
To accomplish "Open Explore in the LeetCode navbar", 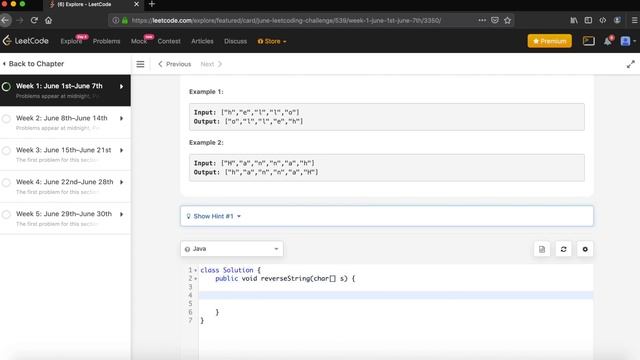I will coord(71,41).
